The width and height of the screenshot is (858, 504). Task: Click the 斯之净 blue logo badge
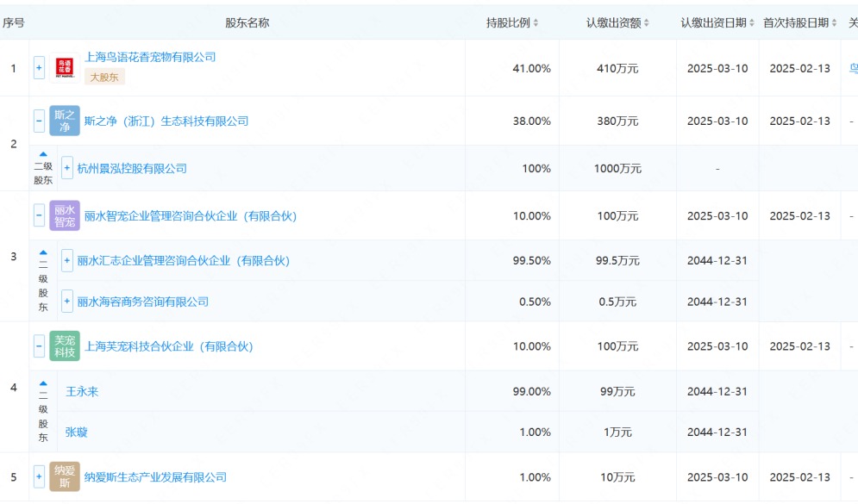click(x=65, y=121)
